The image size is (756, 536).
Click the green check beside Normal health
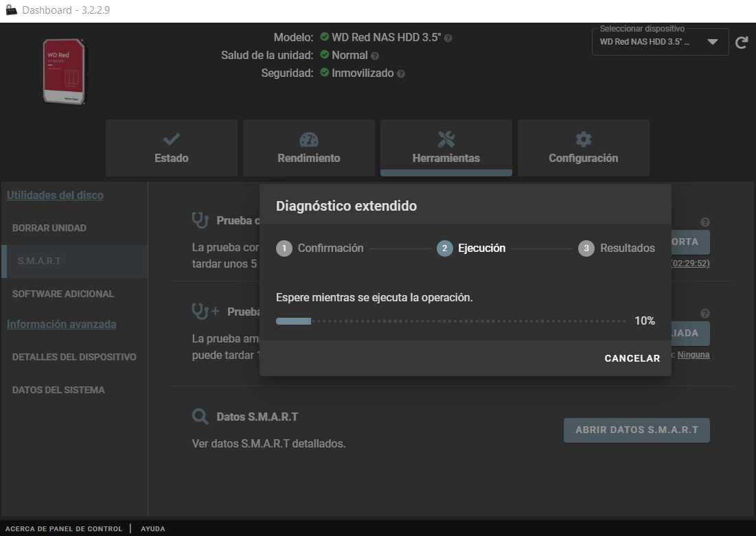point(325,54)
